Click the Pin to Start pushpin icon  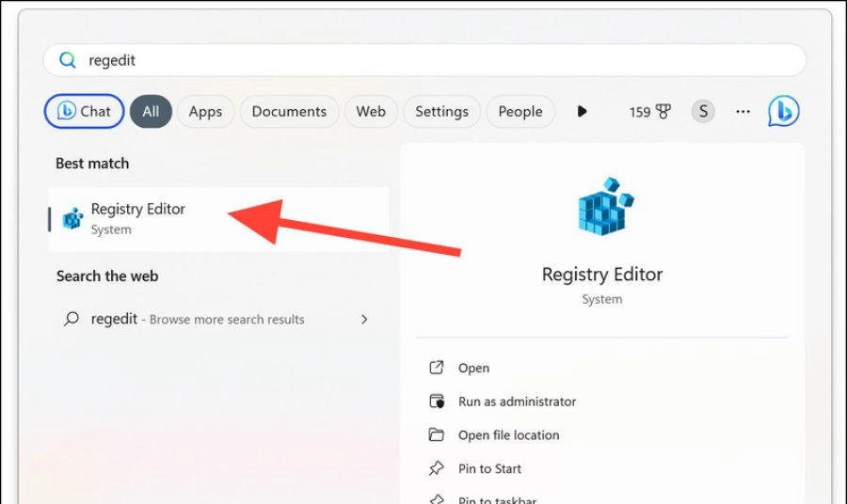437,468
